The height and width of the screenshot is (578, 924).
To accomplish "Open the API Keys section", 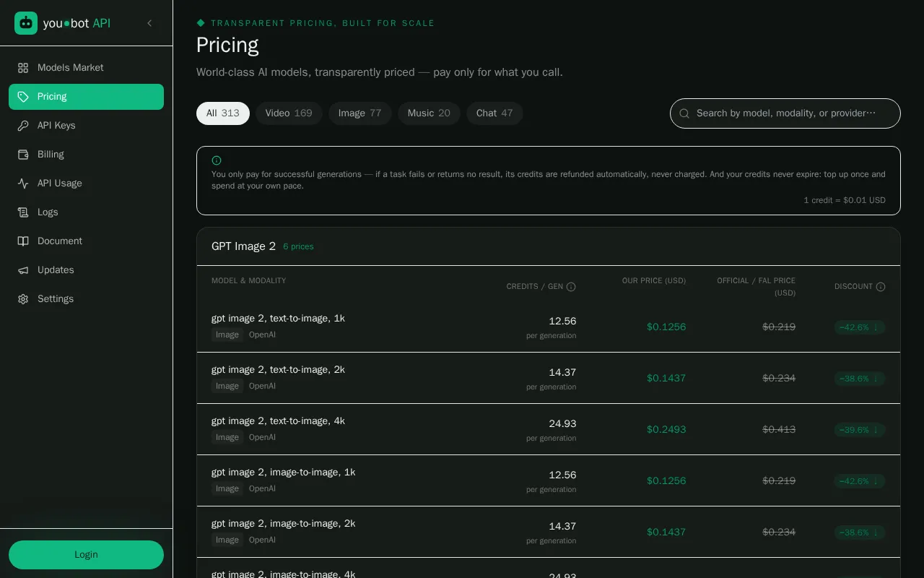I will click(86, 125).
